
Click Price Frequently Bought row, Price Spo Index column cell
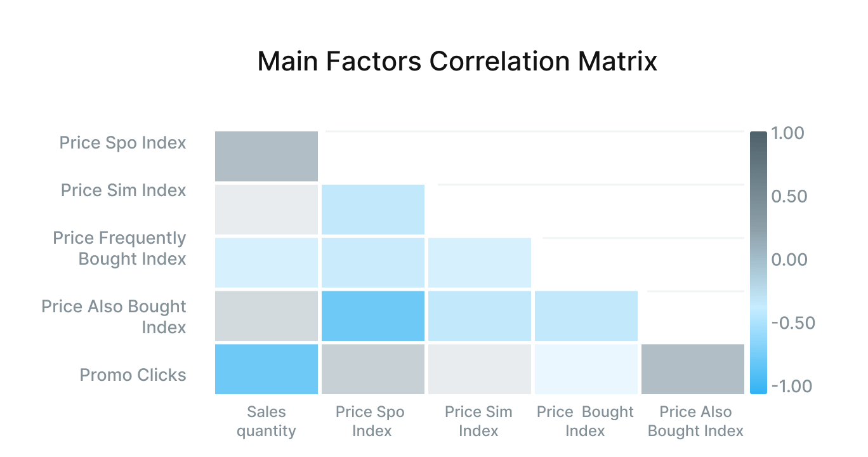pos(373,263)
